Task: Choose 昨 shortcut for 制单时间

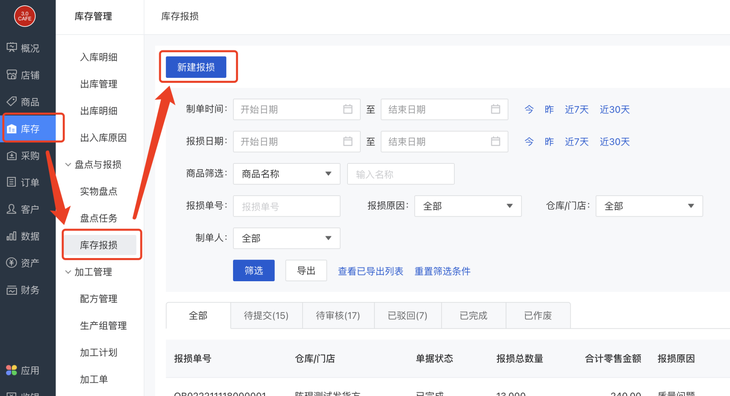Action: click(x=549, y=109)
